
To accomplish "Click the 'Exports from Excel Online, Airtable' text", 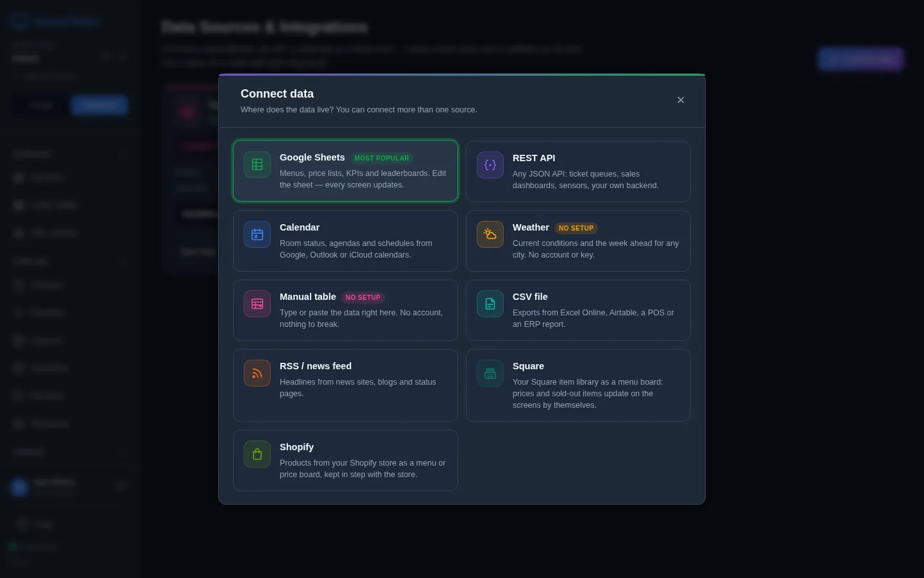I will 594,319.
